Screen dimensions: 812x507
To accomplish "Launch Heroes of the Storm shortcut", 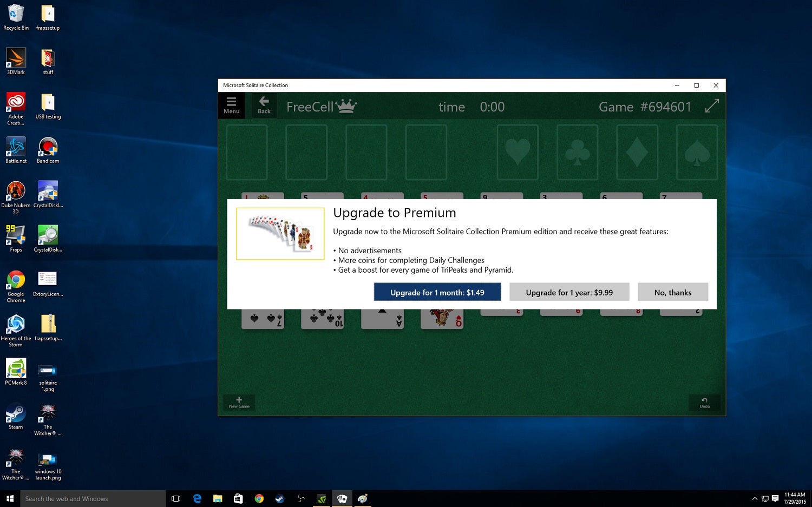I will click(16, 330).
